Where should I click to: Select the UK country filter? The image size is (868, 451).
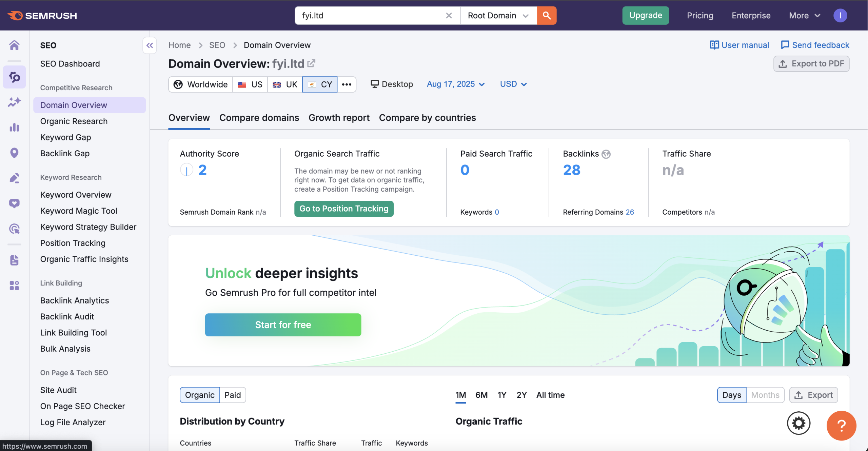tap(285, 84)
